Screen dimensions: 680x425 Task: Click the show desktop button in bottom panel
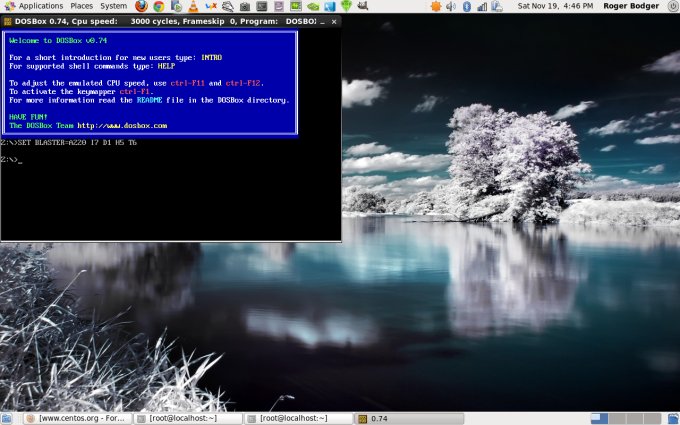pos(8,418)
